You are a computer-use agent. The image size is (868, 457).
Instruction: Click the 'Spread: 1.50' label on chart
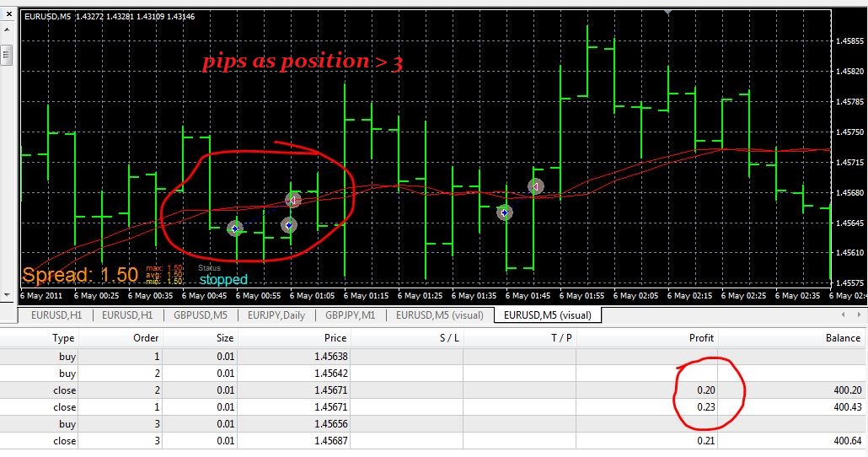80,275
